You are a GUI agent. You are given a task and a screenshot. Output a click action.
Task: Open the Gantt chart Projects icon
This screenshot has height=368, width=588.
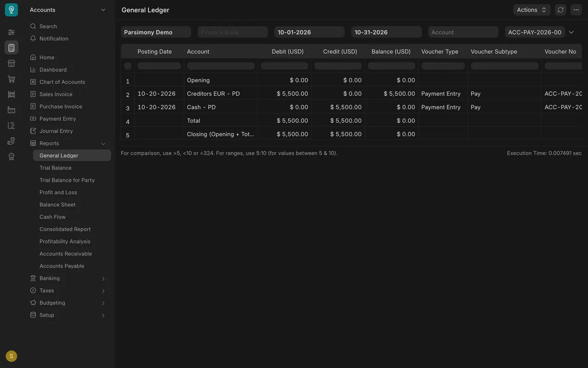[x=11, y=126]
